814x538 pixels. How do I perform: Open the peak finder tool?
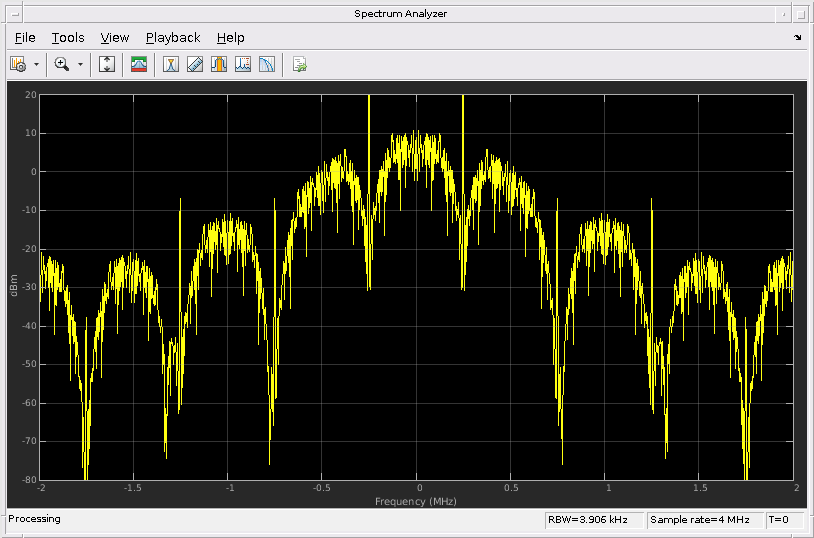coord(243,64)
